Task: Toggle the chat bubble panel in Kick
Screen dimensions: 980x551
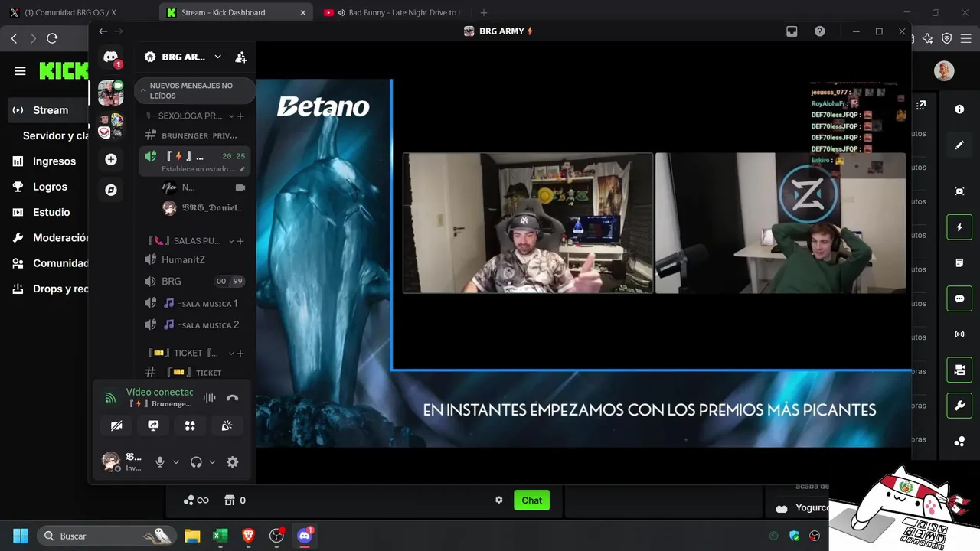Action: (x=959, y=298)
